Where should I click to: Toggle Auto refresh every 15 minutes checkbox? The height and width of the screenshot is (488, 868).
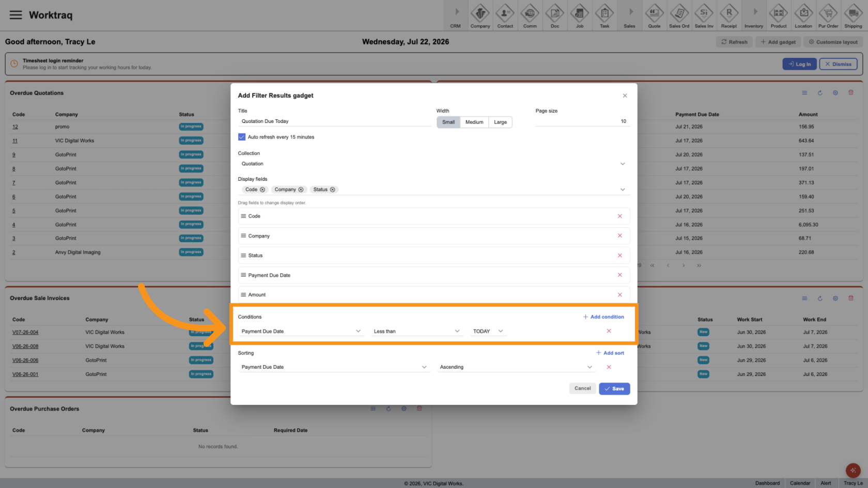coord(241,137)
